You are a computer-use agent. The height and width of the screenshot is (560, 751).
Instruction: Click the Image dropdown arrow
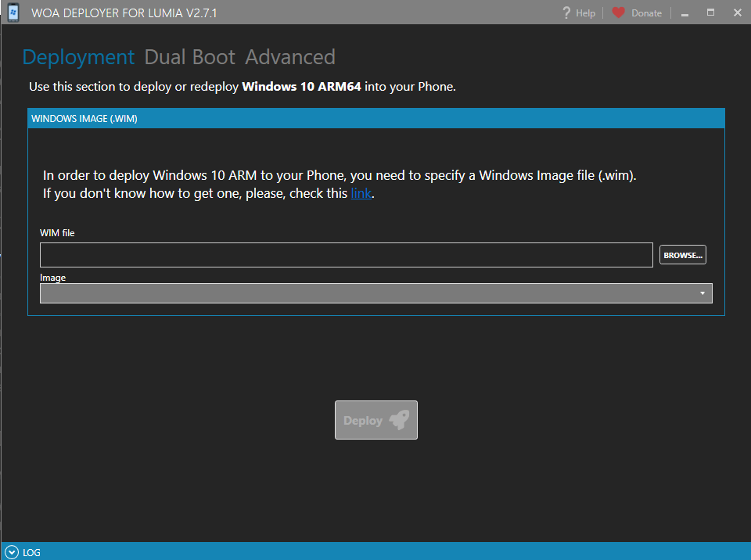coord(702,293)
